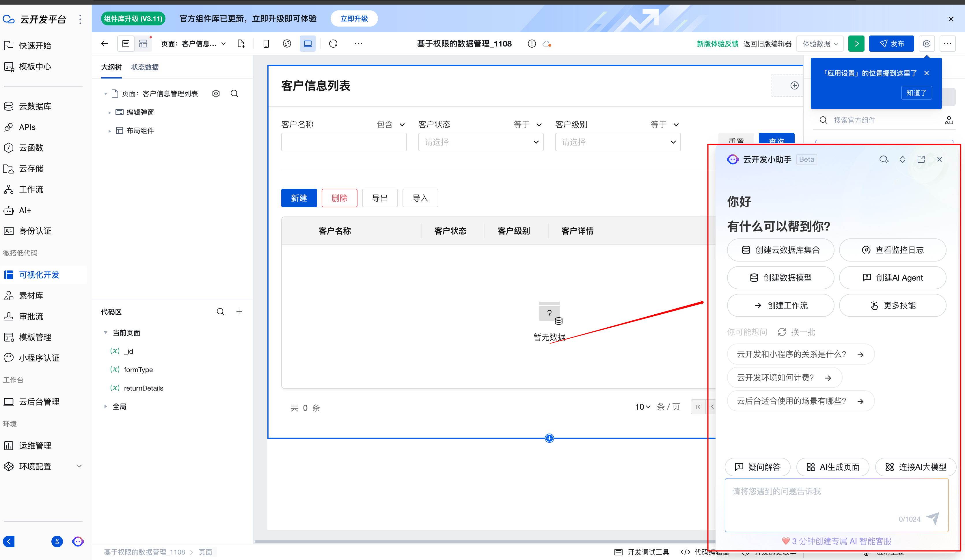Dismiss tooltip with 知道了
The image size is (965, 560).
tap(916, 93)
